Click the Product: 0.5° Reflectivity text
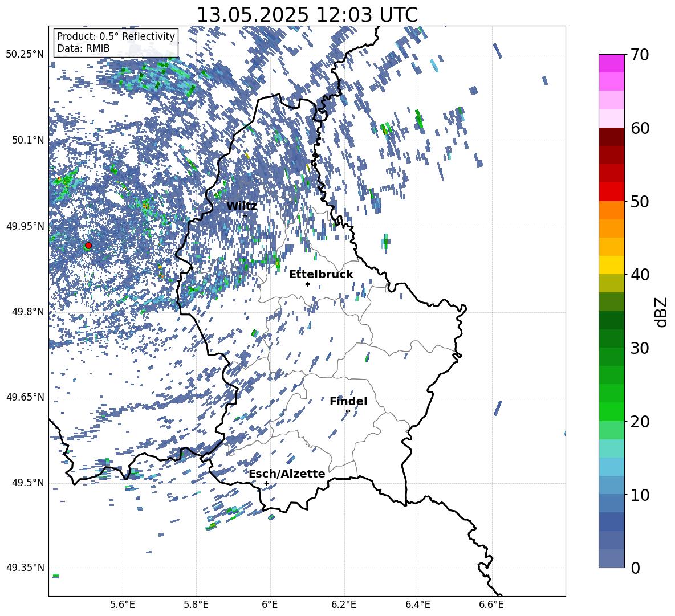The image size is (675, 616). (x=116, y=36)
